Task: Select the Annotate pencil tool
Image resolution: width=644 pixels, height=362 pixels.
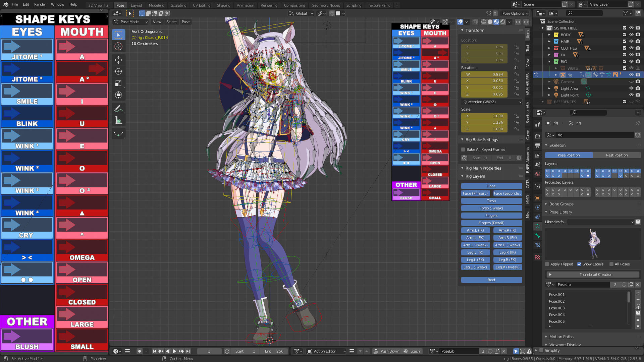Action: [x=118, y=109]
